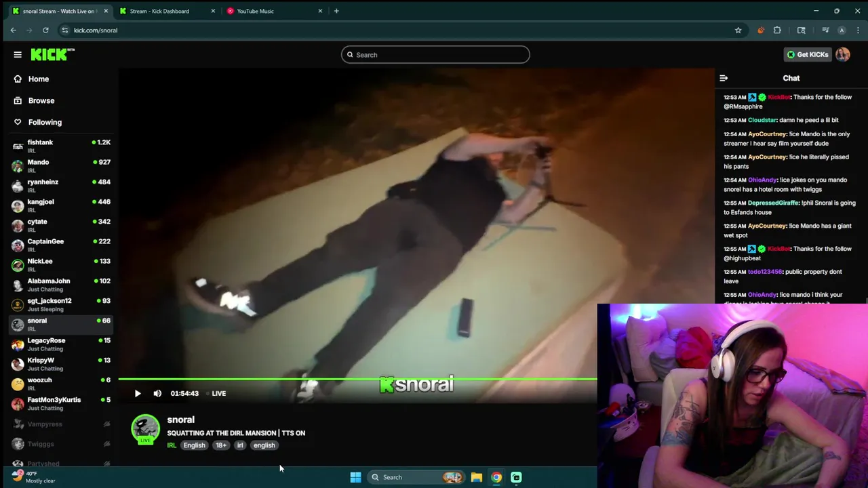Open the tab search icon

coord(802,30)
